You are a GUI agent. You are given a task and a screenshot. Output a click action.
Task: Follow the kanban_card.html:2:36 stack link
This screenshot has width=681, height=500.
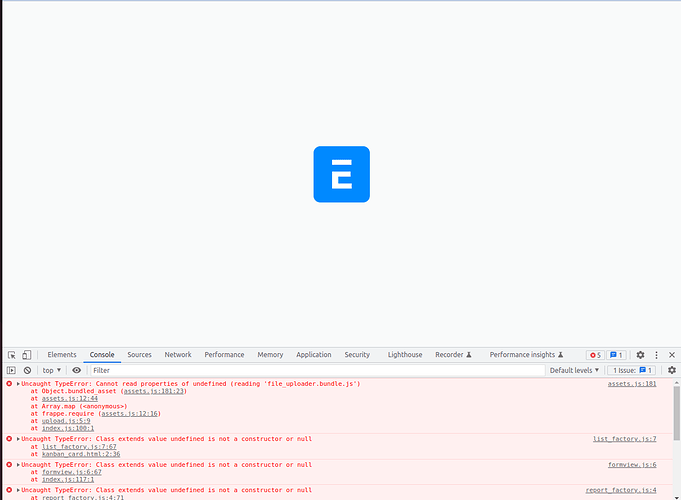[81, 454]
